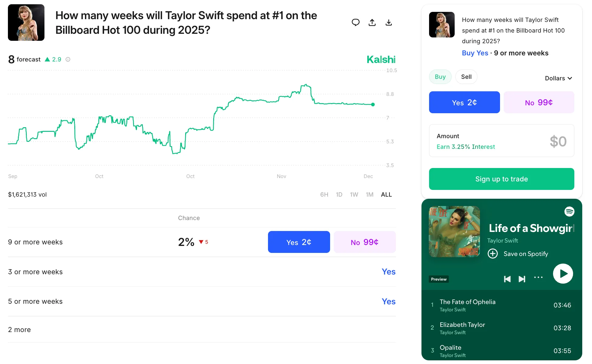The height and width of the screenshot is (364, 592).
Task: Select the Sell option in the trade panel
Action: click(x=466, y=77)
